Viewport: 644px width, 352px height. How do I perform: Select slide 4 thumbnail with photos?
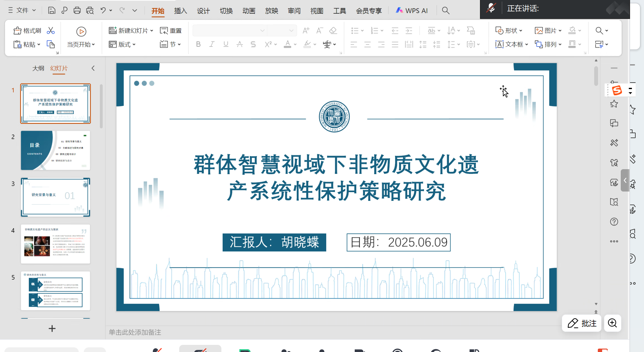pyautogui.click(x=56, y=244)
